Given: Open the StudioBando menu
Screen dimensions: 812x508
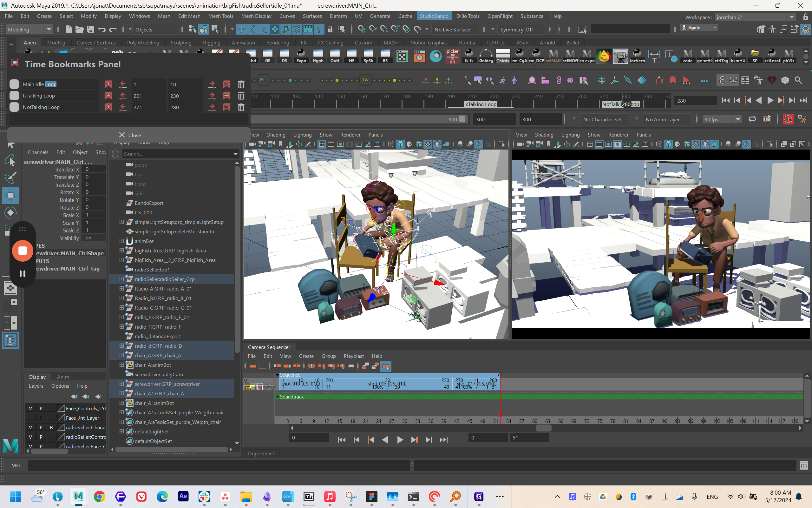Looking at the screenshot, I should (x=434, y=16).
